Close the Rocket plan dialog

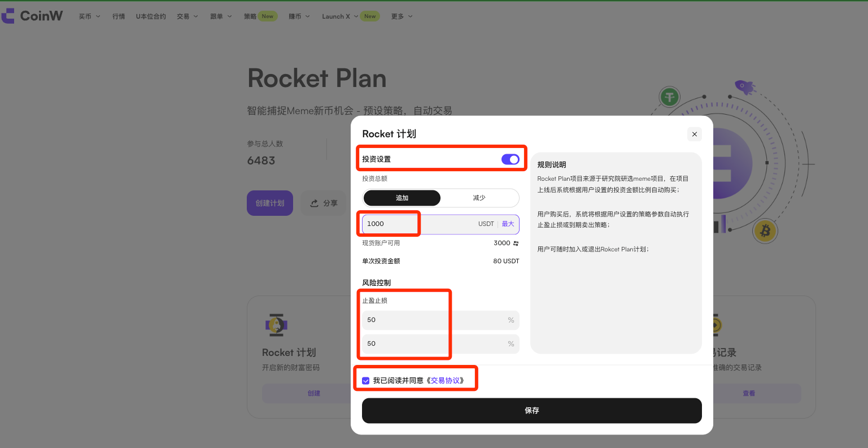pos(694,134)
